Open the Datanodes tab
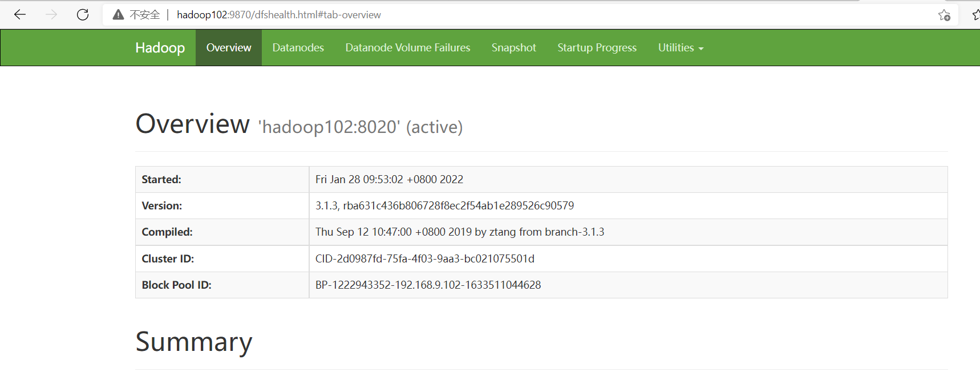The width and height of the screenshot is (980, 372). pos(298,48)
